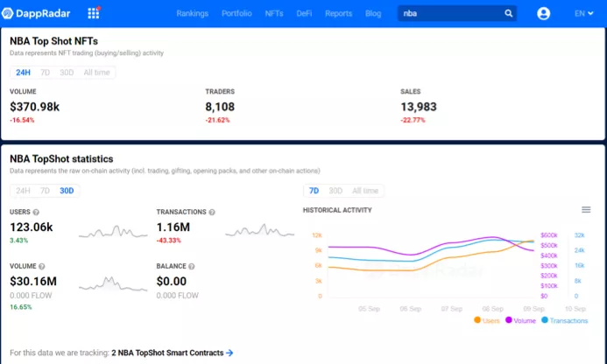The width and height of the screenshot is (607, 364).
Task: Click the $370.98k volume value
Action: pyautogui.click(x=35, y=107)
